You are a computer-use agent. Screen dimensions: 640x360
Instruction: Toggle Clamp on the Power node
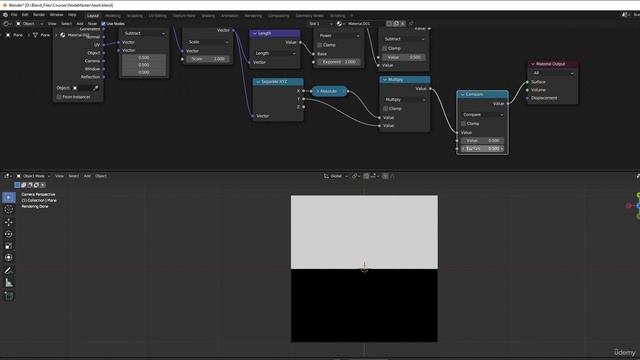[320, 45]
